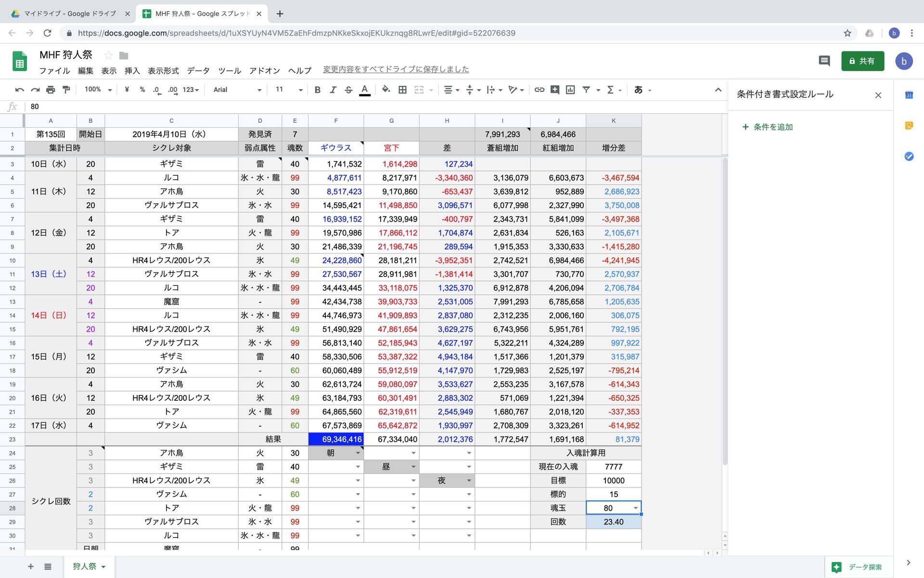924x578 pixels.
Task: Open text rotation dropdown
Action: [x=516, y=90]
